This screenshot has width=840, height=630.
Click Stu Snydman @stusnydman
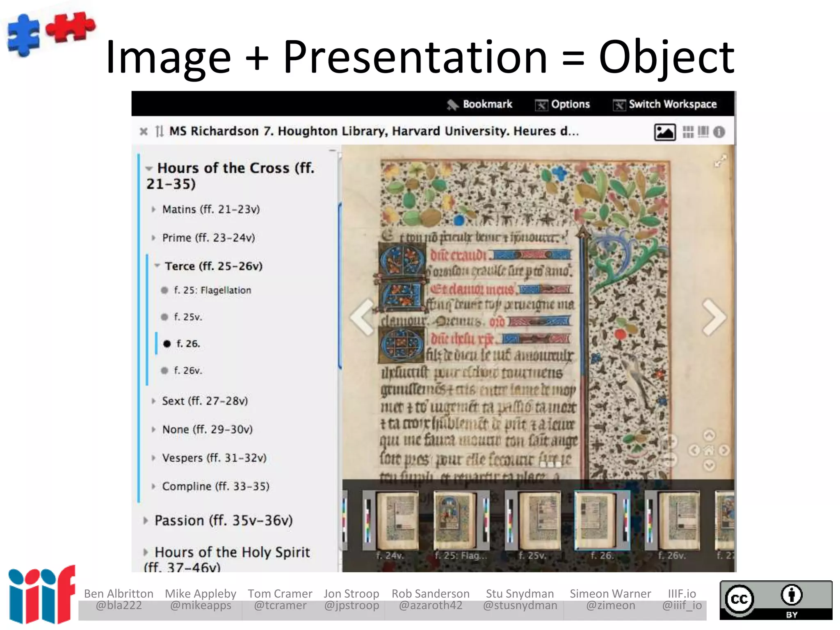520,599
